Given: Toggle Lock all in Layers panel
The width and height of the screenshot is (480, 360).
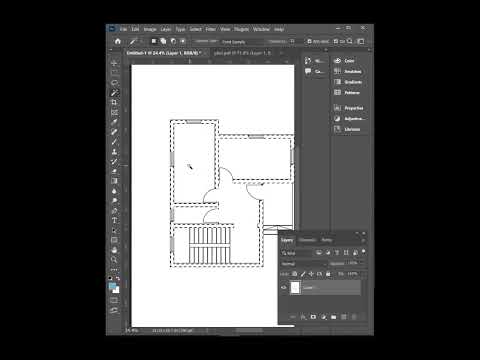Looking at the screenshot, I should click(x=328, y=274).
